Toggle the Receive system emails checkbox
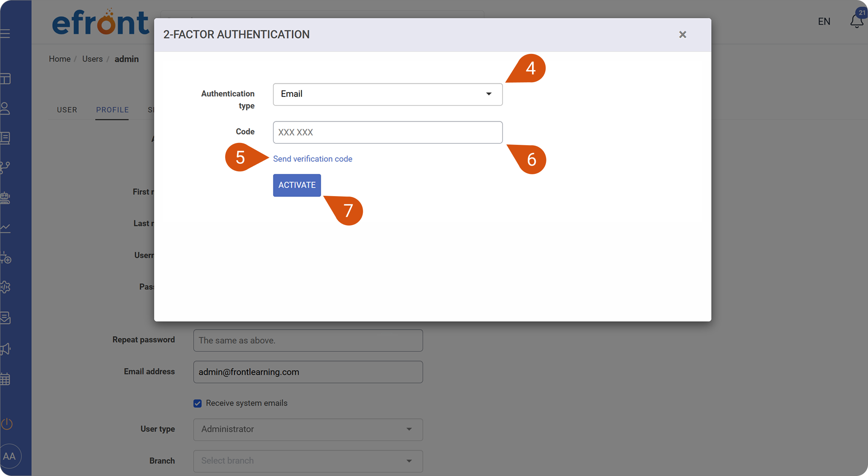The image size is (868, 476). pos(198,404)
